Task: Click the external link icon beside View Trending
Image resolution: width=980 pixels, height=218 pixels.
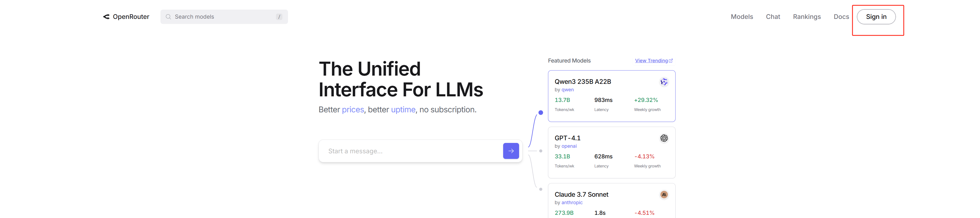Action: (671, 61)
